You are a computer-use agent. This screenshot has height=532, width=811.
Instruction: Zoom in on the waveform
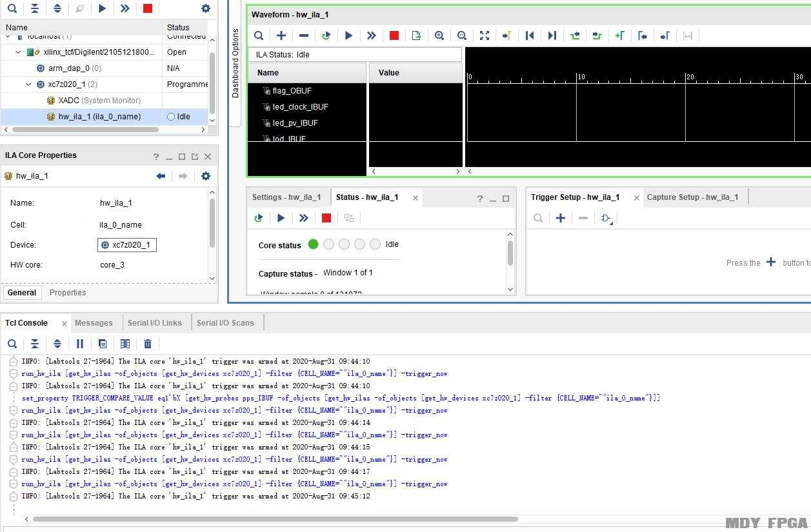(x=439, y=35)
